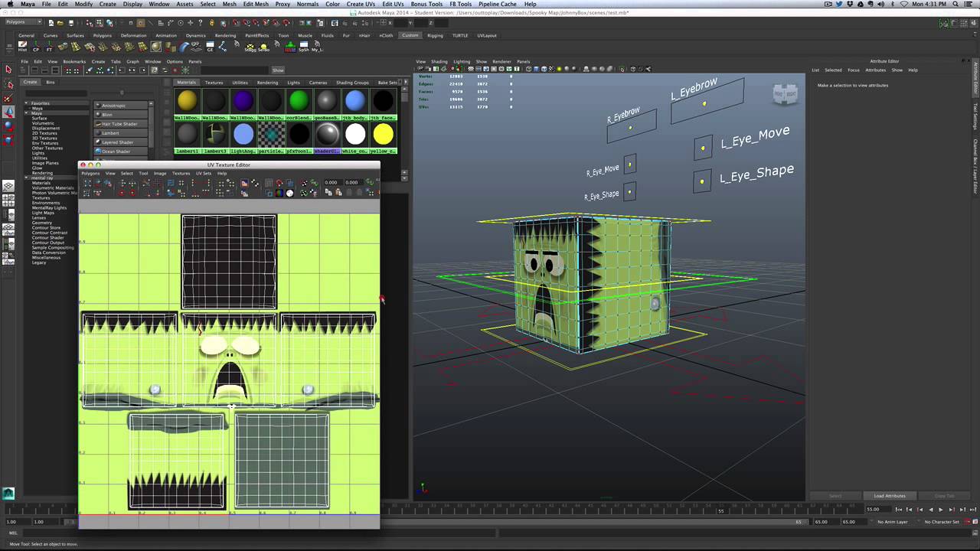This screenshot has width=980, height=551.
Task: Select the gold WallNDoor material swatch
Action: coord(187,101)
